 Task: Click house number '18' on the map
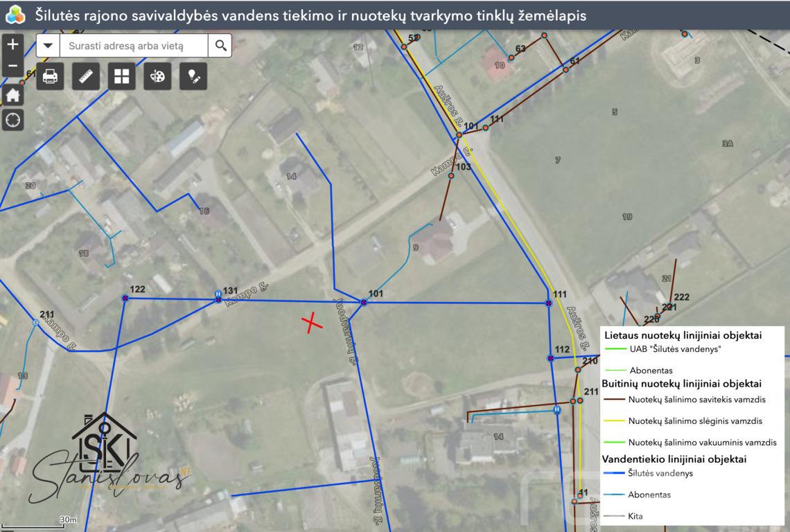coord(84,254)
